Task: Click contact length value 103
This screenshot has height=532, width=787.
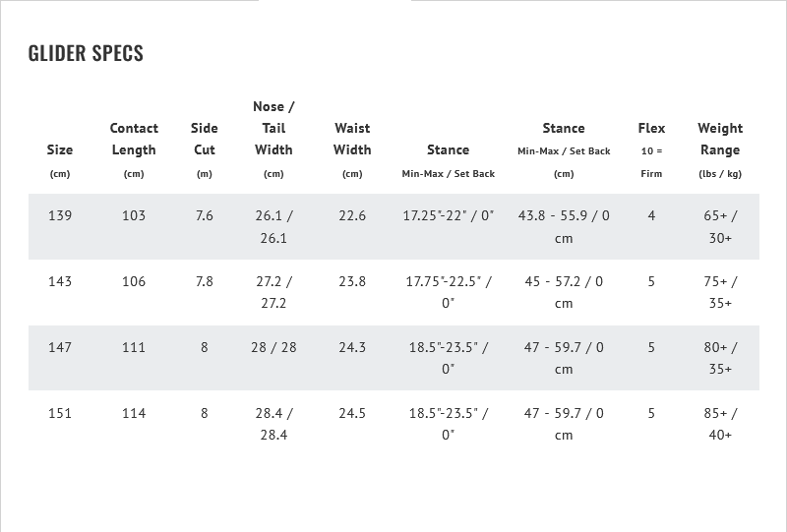Action: 134,215
